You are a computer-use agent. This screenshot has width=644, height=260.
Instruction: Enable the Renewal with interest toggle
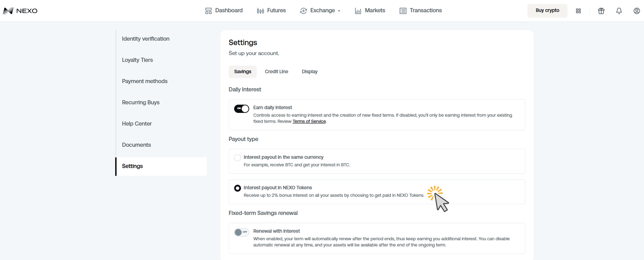click(x=242, y=232)
